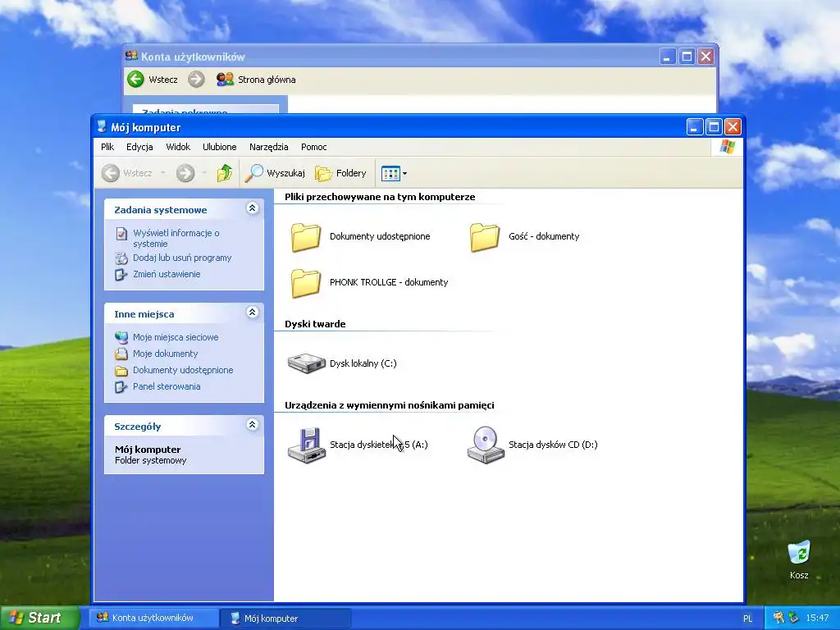Open the Panel sterowania link

pyautogui.click(x=167, y=386)
